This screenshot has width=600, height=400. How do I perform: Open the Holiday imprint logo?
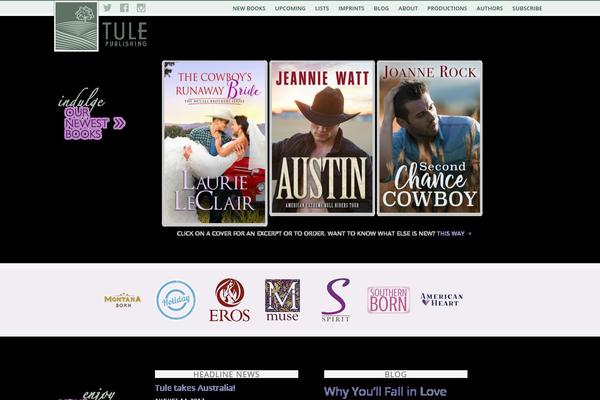[x=176, y=300]
